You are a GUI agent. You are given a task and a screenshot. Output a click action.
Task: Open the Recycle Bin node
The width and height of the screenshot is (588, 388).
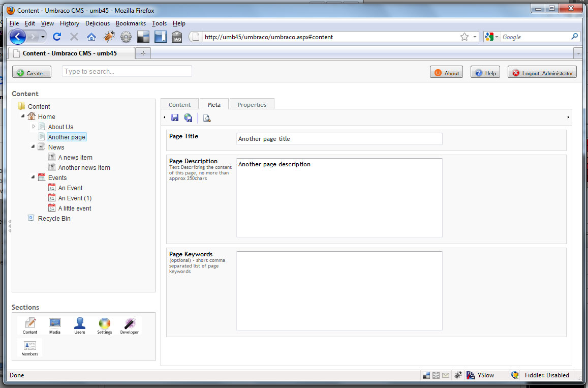(x=54, y=218)
